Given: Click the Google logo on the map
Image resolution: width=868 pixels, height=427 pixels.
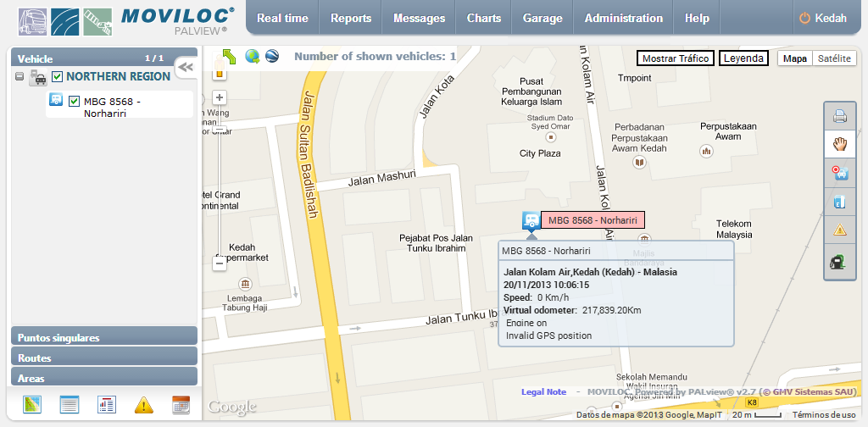Looking at the screenshot, I should coord(232,408).
